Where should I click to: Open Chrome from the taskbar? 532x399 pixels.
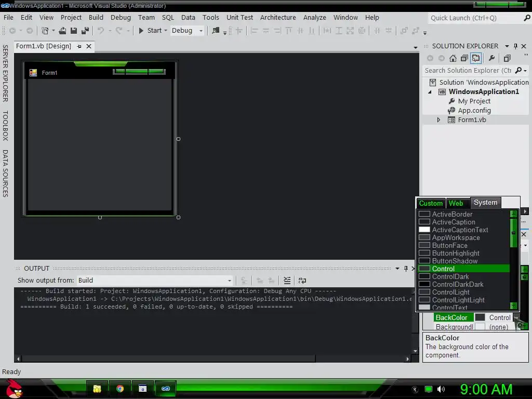[120, 389]
